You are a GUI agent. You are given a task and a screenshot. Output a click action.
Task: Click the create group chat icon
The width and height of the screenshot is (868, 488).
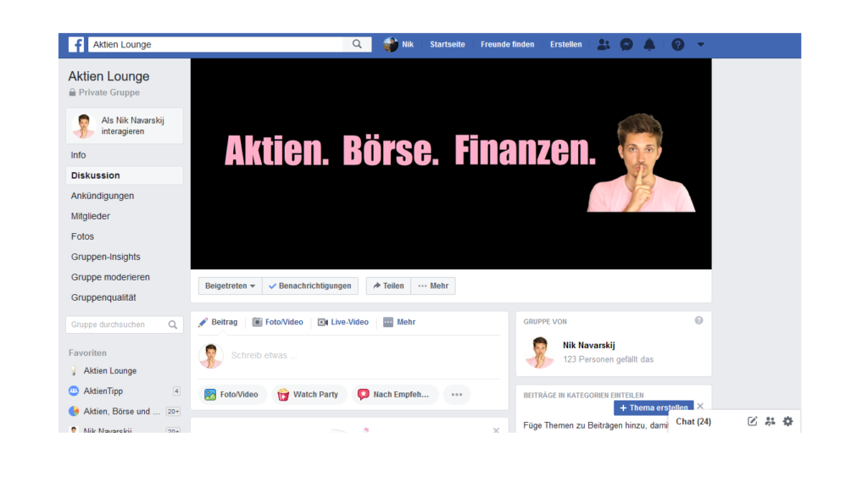tap(770, 422)
